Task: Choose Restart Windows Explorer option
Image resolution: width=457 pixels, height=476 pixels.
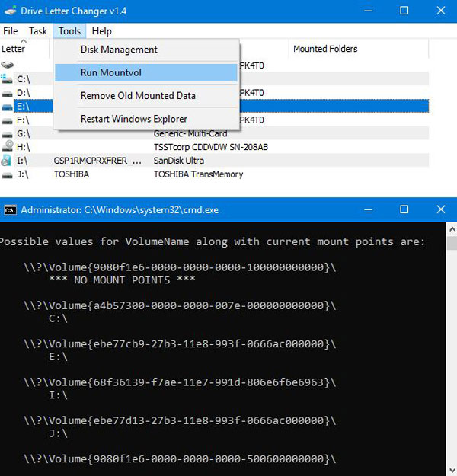Action: [x=134, y=119]
